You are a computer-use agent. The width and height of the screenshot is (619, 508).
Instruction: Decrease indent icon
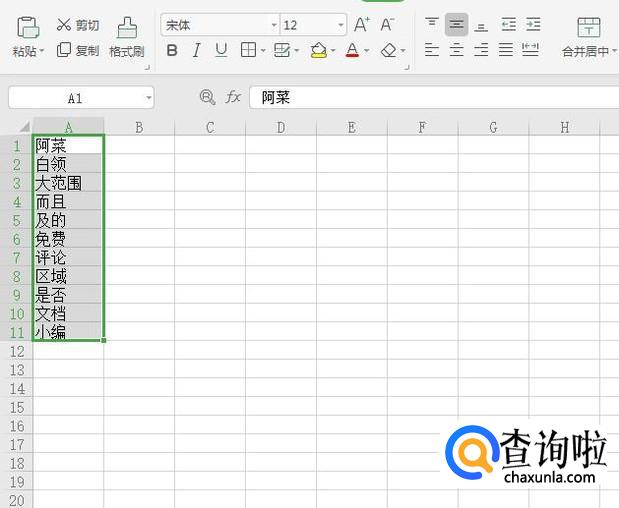[508, 24]
